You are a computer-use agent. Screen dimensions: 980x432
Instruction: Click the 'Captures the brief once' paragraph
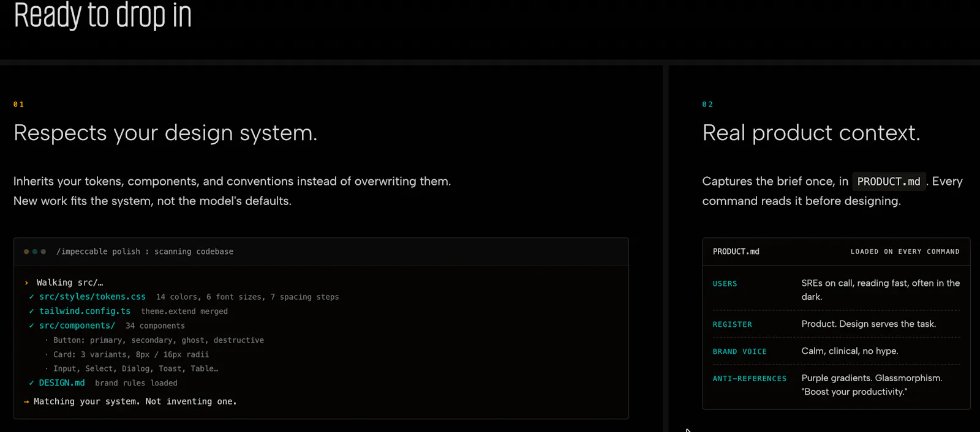pos(832,191)
